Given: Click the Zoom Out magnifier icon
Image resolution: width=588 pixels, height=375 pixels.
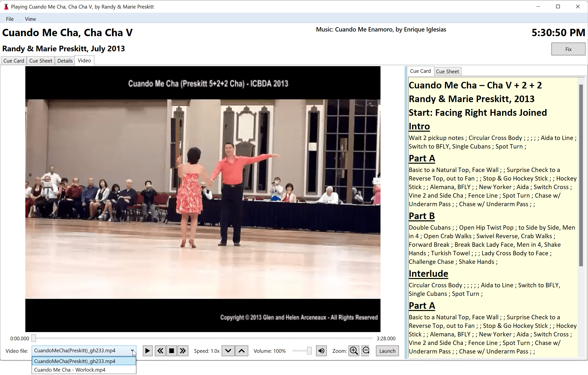Looking at the screenshot, I should point(366,351).
